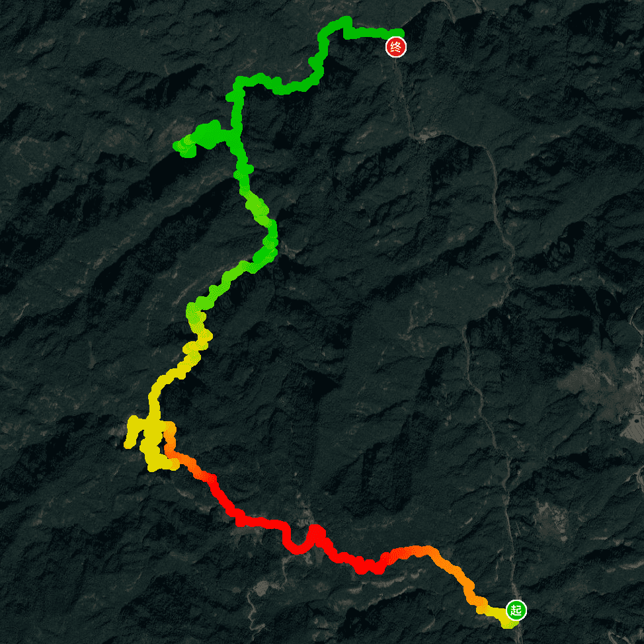Viewport: 644px width, 644px height.
Task: Select the white structure at the far right edge
Action: point(633,429)
